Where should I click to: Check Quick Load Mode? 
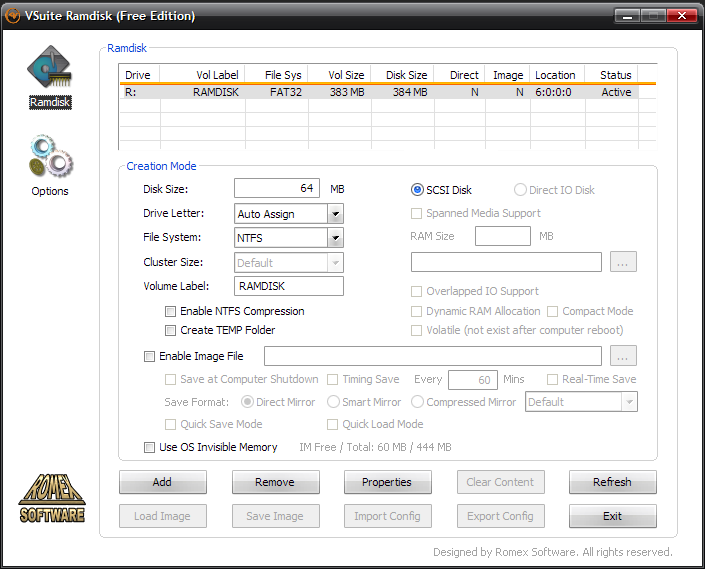[333, 425]
